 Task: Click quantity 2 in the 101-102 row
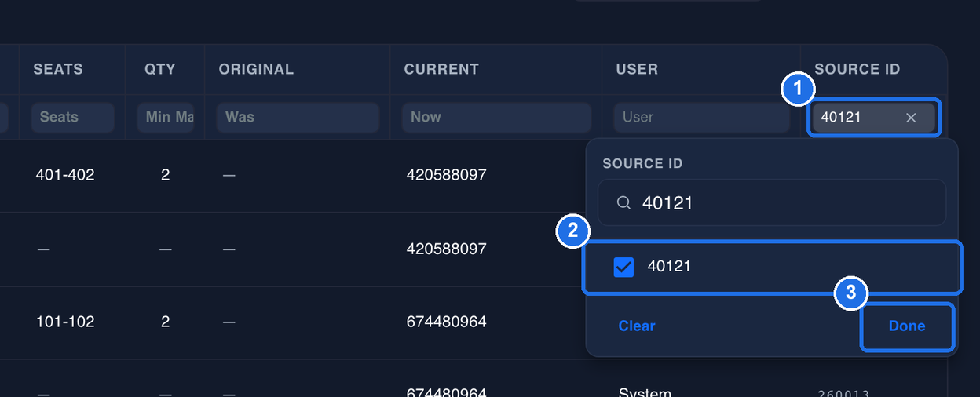pyautogui.click(x=165, y=322)
